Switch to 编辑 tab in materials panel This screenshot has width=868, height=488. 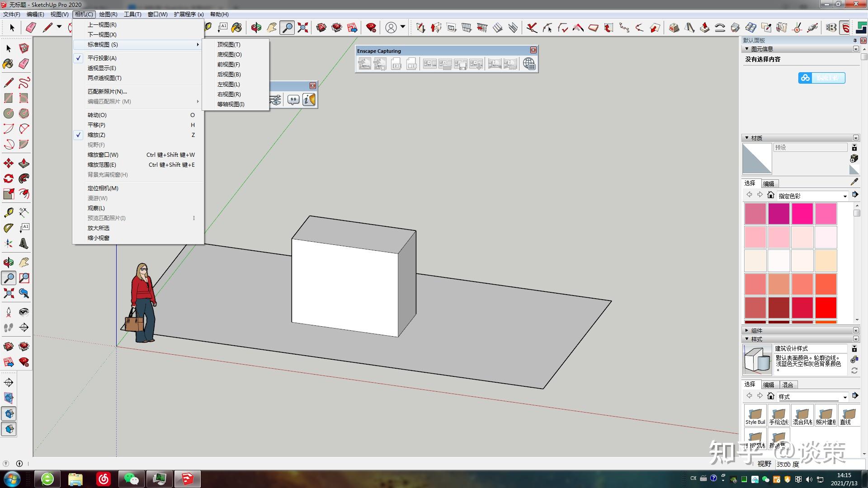coord(769,183)
